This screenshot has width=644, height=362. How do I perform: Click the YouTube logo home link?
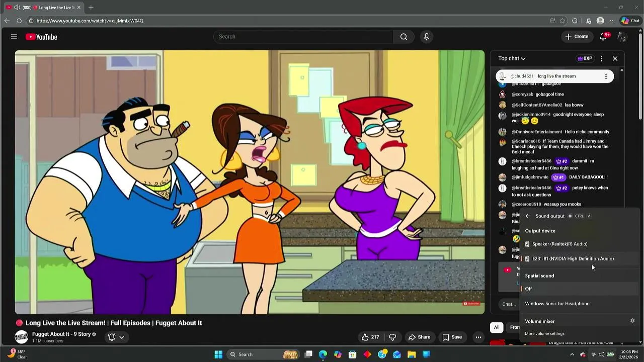[x=41, y=37]
